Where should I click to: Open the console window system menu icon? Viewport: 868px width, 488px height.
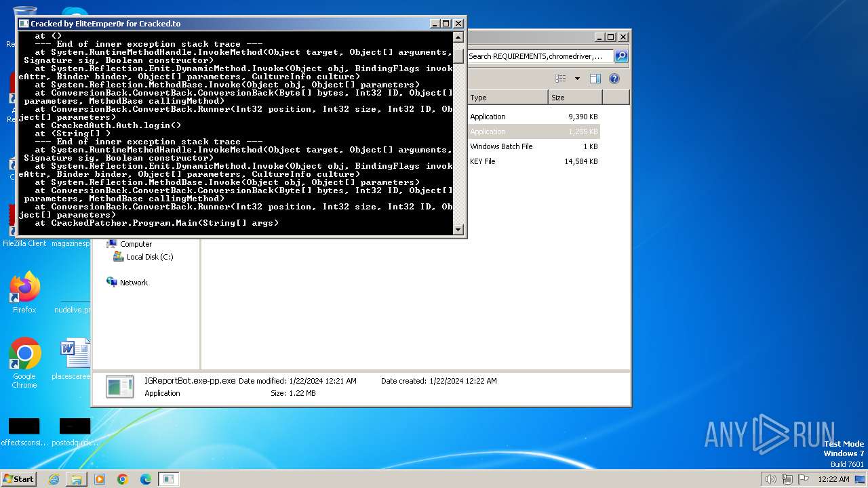[x=24, y=24]
